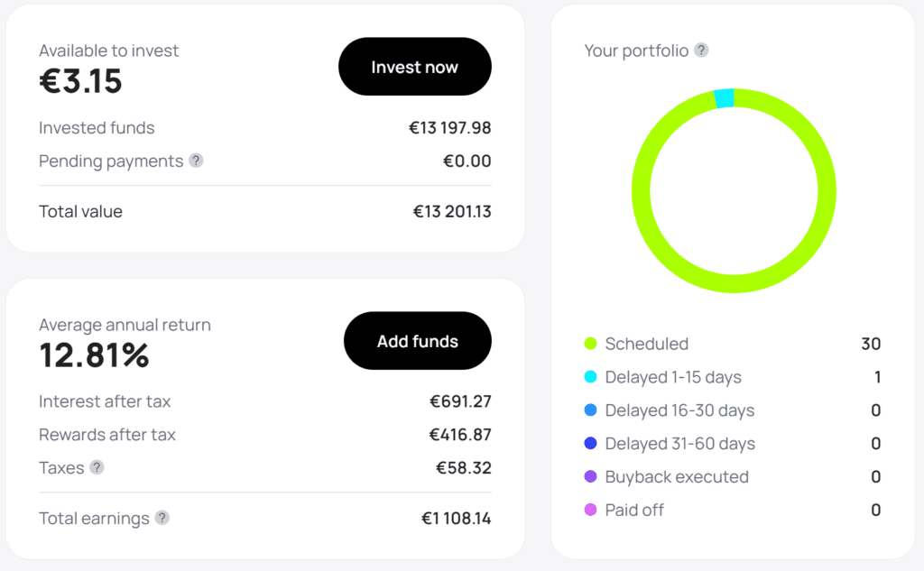Click the green Scheduled legend dot

point(590,344)
